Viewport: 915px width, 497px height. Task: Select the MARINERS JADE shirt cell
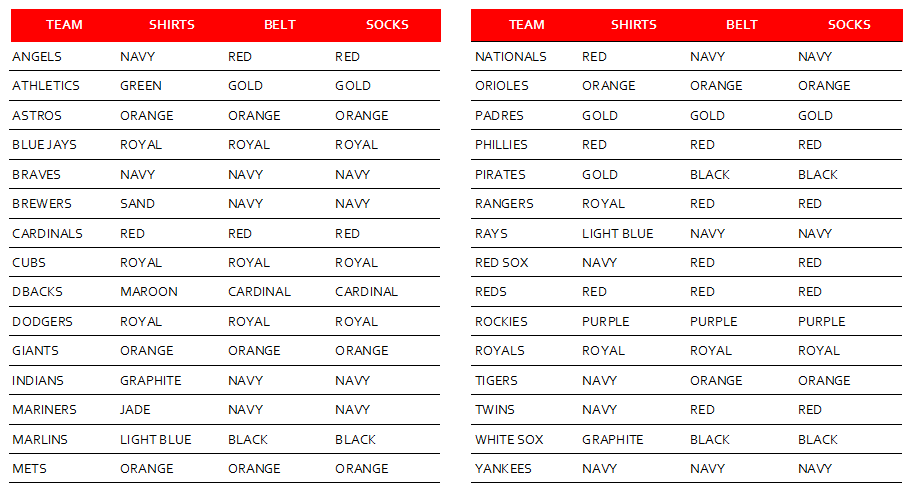pyautogui.click(x=135, y=410)
